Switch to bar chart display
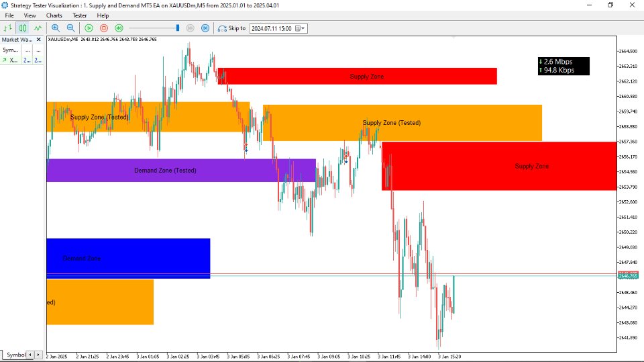This screenshot has height=362, width=644. pyautogui.click(x=8, y=28)
